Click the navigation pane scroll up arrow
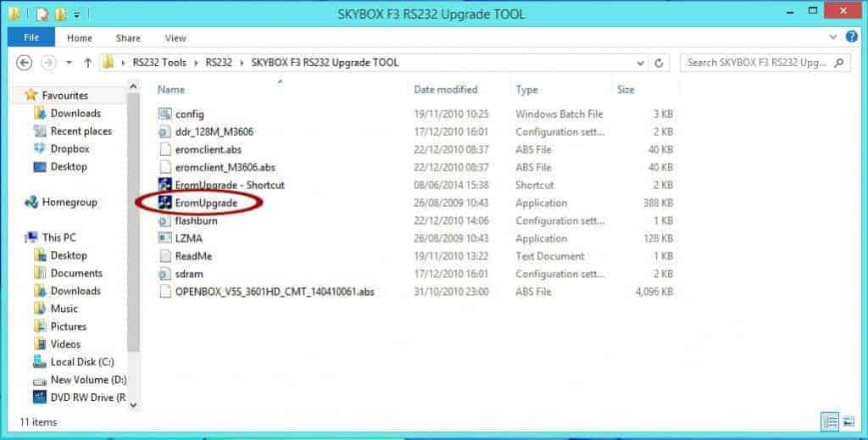 [133, 86]
